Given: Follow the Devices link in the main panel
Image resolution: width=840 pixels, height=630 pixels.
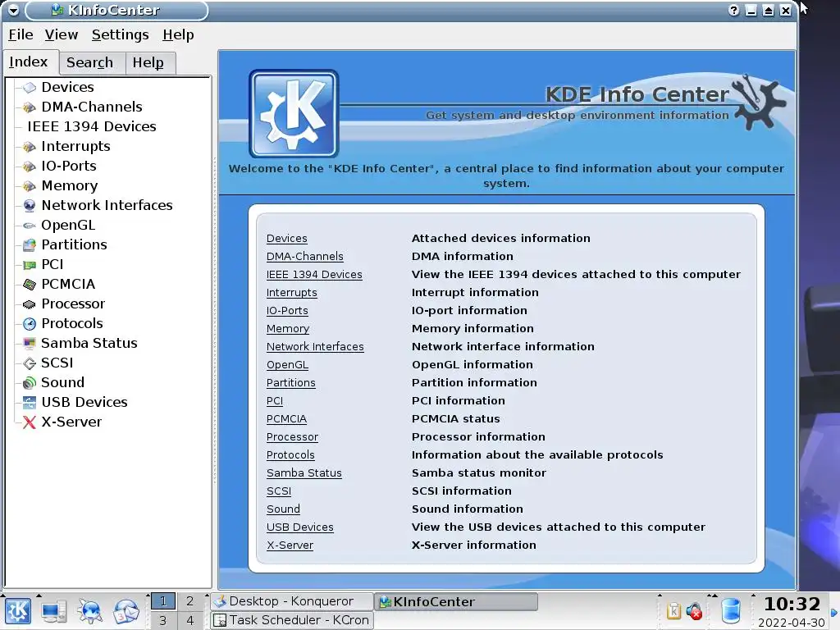Looking at the screenshot, I should click(x=286, y=239).
